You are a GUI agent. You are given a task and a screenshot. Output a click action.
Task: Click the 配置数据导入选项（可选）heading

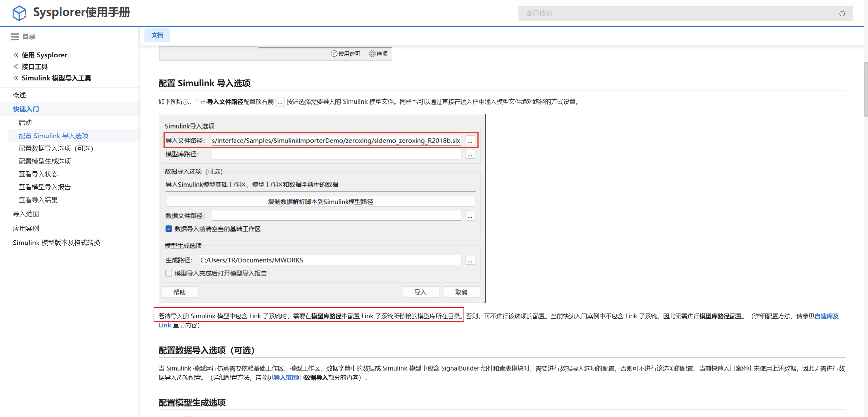click(x=207, y=350)
